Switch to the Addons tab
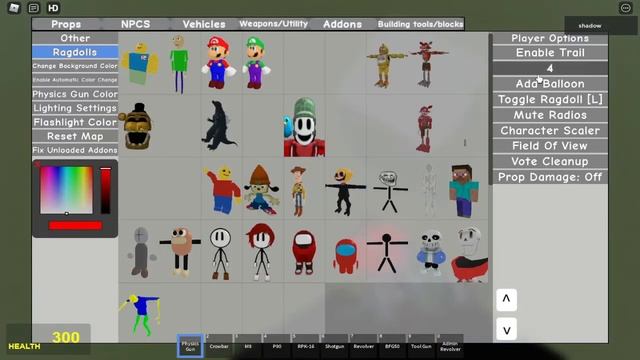 [342, 24]
